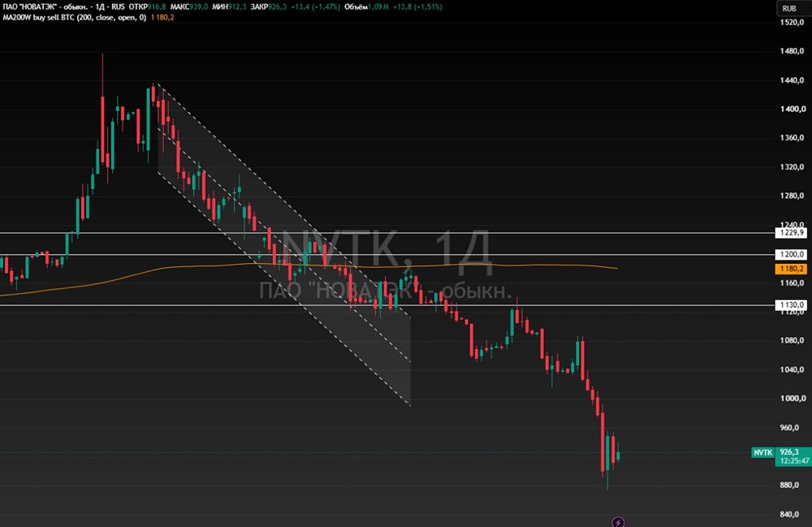Click the orange indicator value 1 180,2 in the legend

(162, 18)
